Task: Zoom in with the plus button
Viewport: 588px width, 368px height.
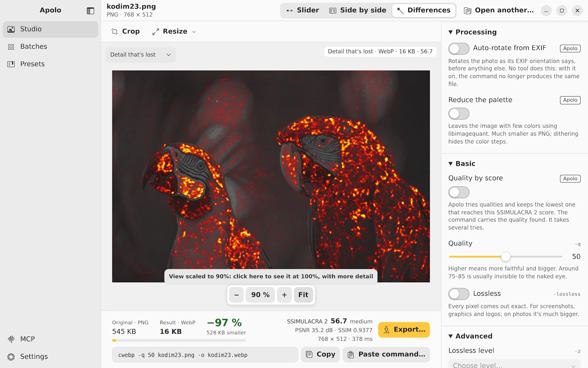Action: (284, 295)
